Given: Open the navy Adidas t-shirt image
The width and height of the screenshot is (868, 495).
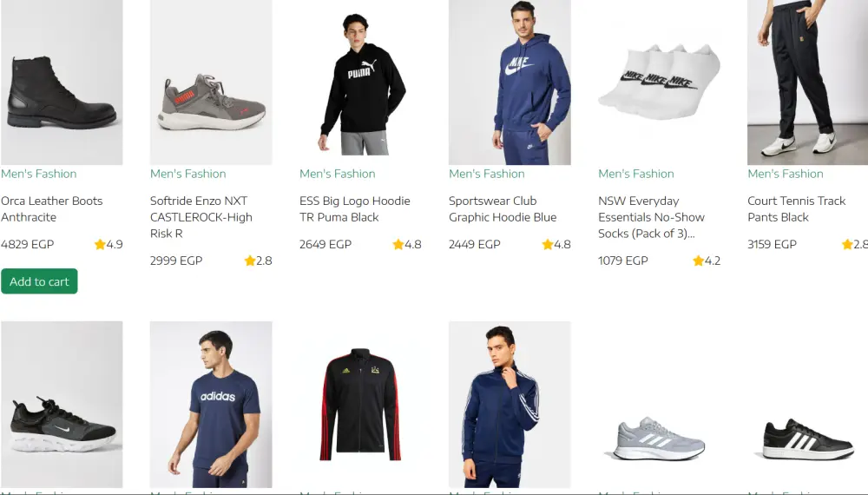Looking at the screenshot, I should point(211,404).
